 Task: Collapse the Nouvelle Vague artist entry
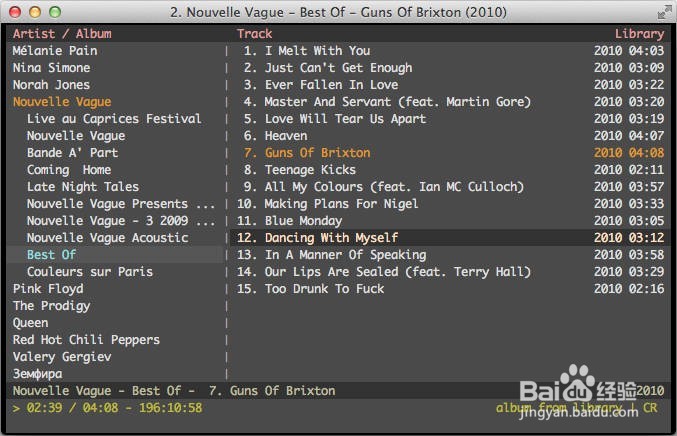tap(62, 102)
